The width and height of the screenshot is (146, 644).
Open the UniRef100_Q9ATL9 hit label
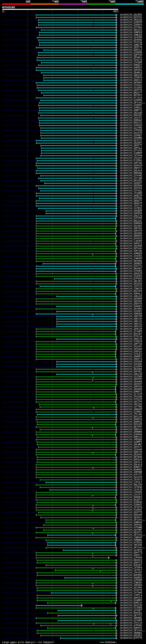(x=131, y=50)
